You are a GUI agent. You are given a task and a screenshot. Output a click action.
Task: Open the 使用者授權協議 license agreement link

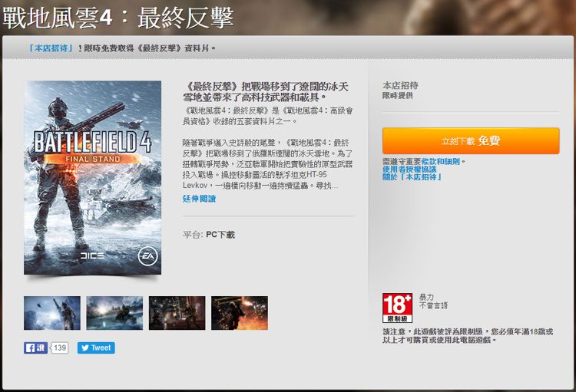(x=409, y=170)
